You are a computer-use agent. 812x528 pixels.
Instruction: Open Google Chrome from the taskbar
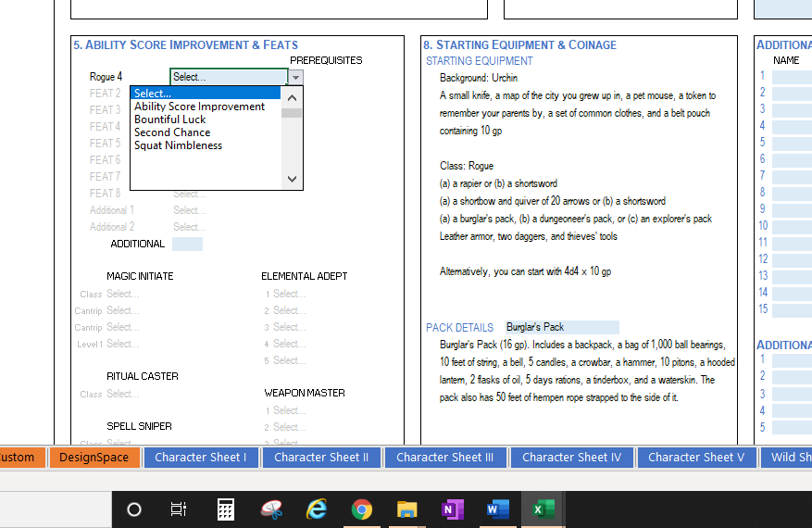[361, 509]
